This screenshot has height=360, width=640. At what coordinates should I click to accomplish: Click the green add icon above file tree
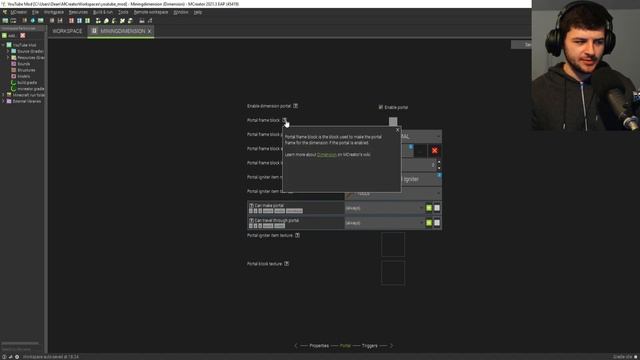pos(4,36)
